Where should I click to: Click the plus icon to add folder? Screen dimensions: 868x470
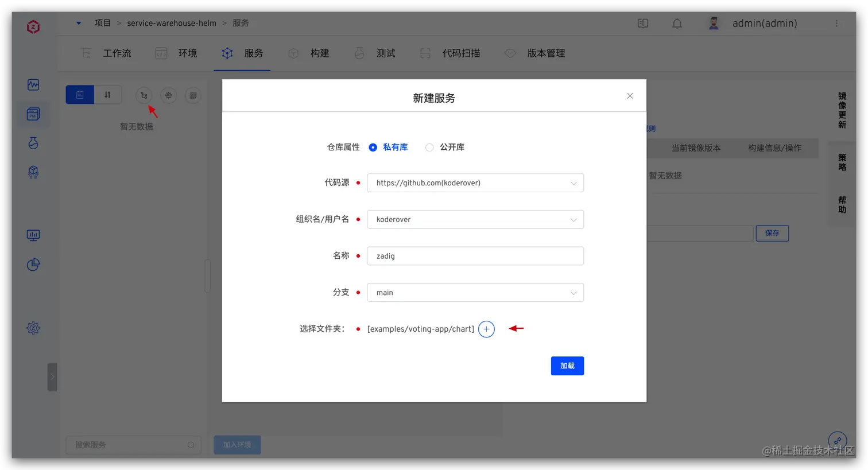click(486, 329)
